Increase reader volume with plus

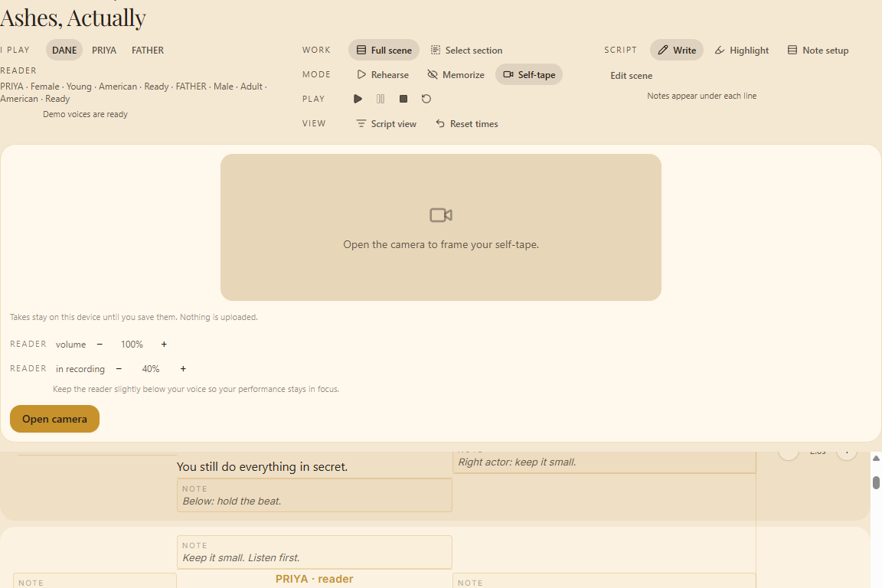click(x=164, y=345)
